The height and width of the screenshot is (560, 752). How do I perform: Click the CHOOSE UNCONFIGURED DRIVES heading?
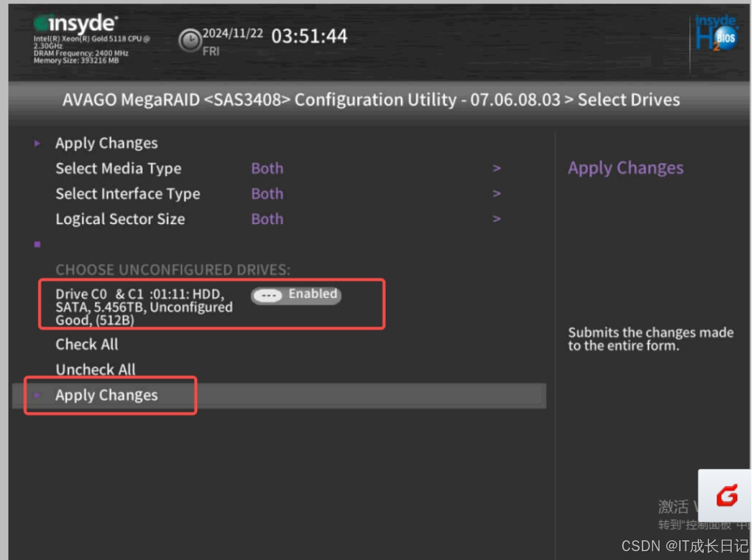(x=173, y=270)
